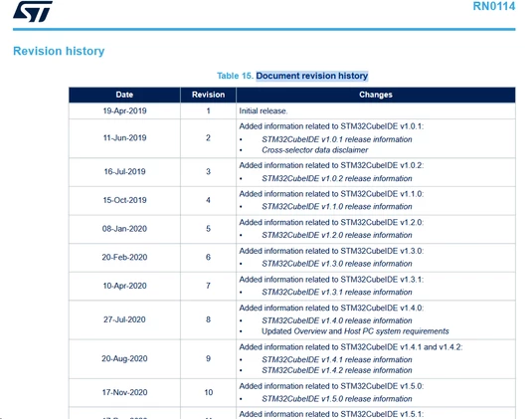Image resolution: width=532 pixels, height=419 pixels.
Task: Click the Date column header
Action: [x=124, y=95]
